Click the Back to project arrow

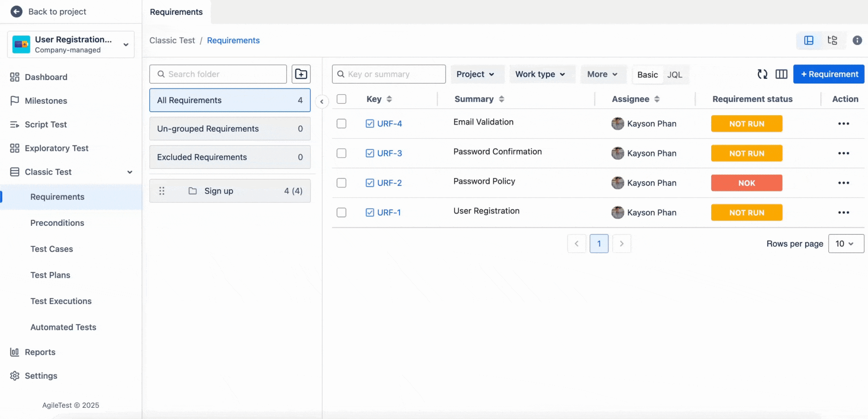[16, 12]
